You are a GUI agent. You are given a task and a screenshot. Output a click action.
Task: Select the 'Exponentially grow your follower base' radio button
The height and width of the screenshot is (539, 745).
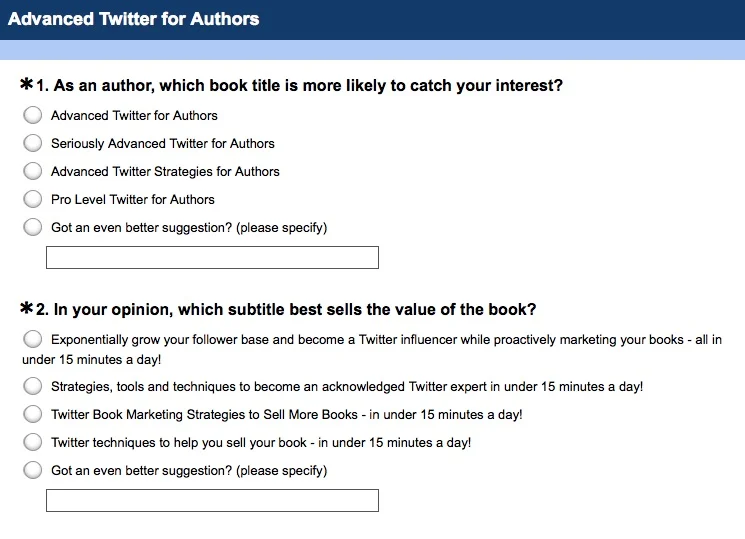pyautogui.click(x=33, y=339)
